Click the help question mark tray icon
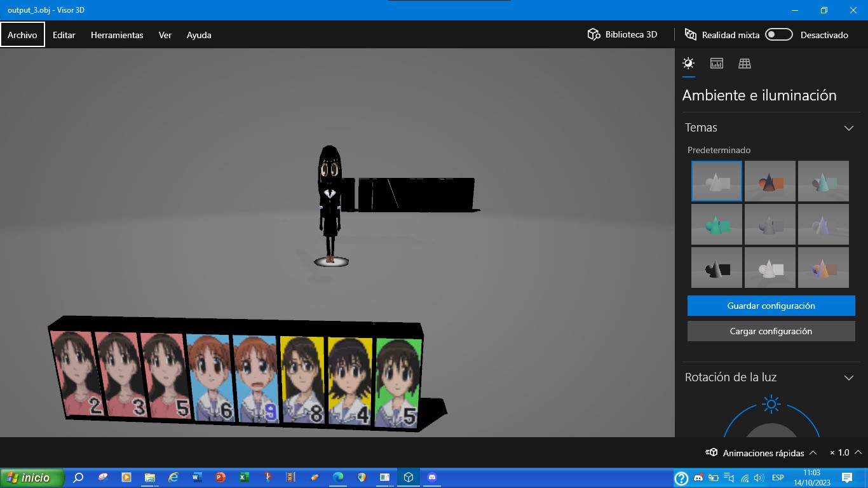Viewport: 868px width, 488px height. [x=681, y=478]
